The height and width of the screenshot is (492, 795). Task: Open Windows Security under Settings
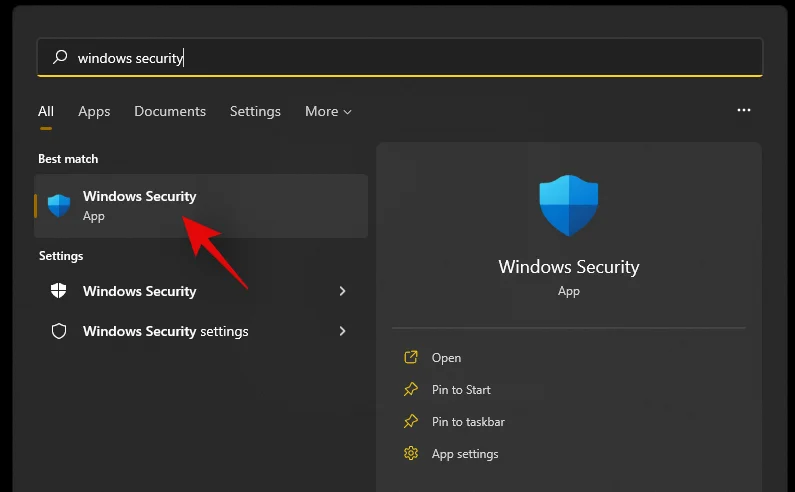(201, 291)
